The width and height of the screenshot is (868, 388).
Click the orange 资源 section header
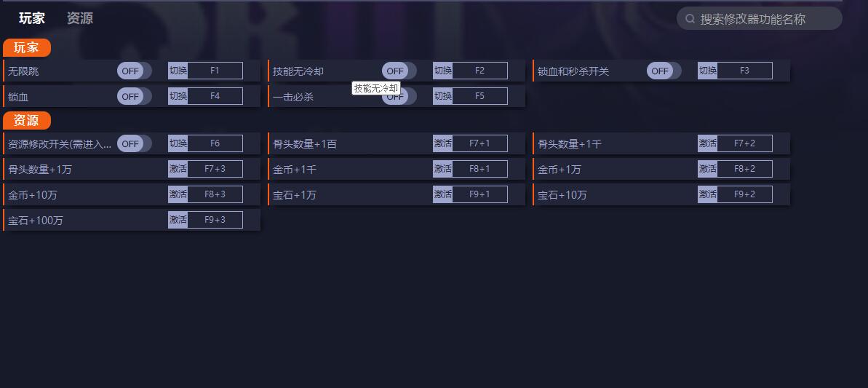point(27,120)
